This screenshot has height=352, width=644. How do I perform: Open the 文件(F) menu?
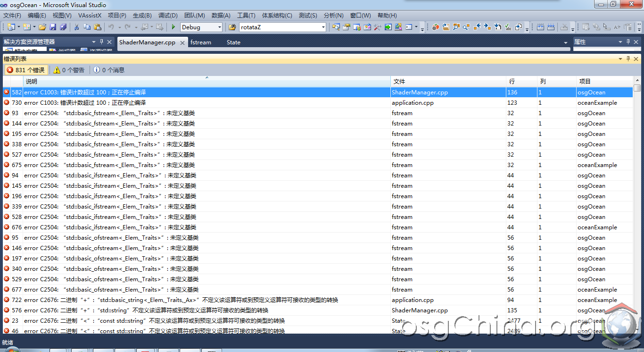pyautogui.click(x=12, y=16)
